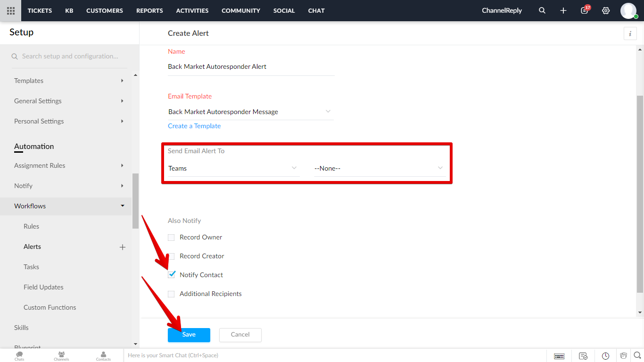The height and width of the screenshot is (362, 644).
Task: Open the Teams recipient type dropdown
Action: (x=234, y=168)
